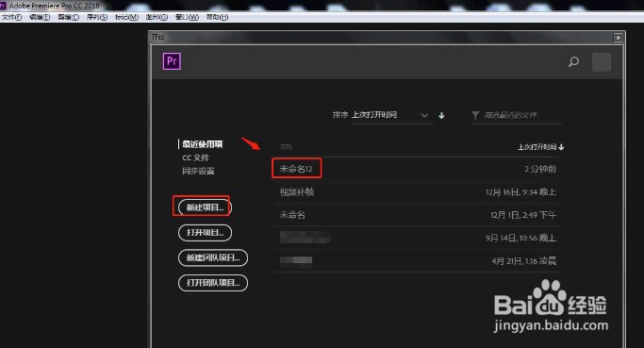Open the 文件(F) menu
The image size is (644, 348).
(x=11, y=17)
